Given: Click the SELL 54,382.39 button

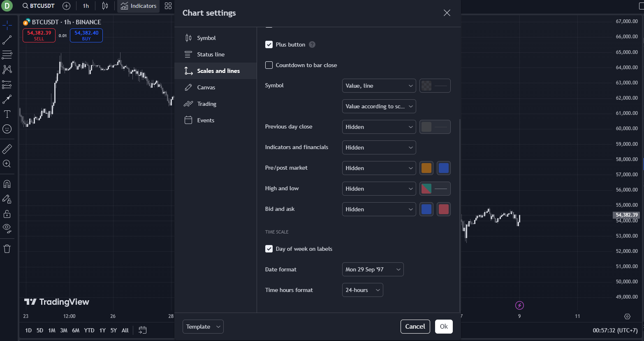Looking at the screenshot, I should click(39, 35).
